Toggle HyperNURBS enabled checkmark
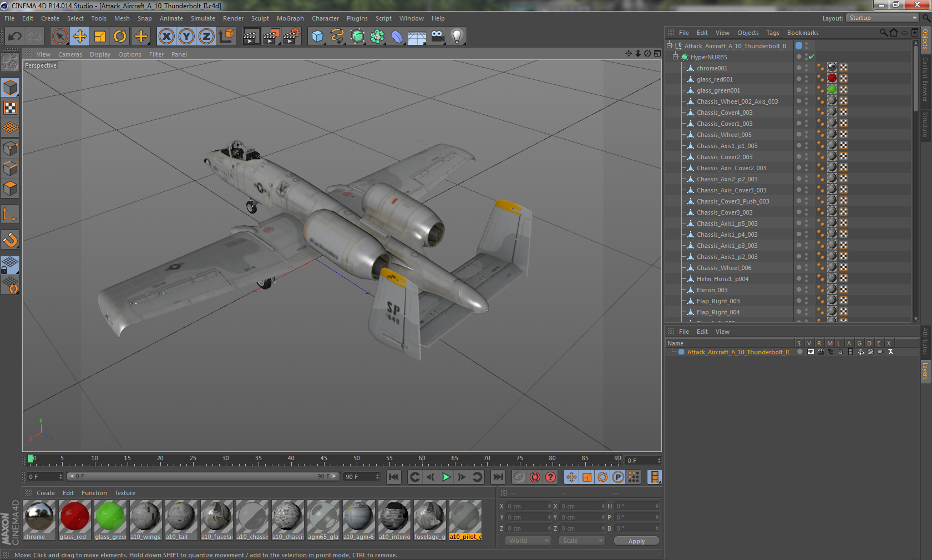 [x=812, y=57]
